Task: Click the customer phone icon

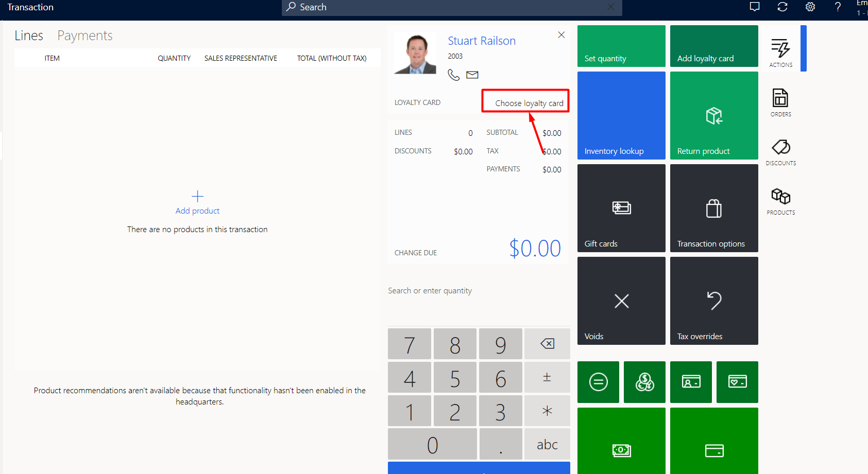Action: pyautogui.click(x=453, y=75)
